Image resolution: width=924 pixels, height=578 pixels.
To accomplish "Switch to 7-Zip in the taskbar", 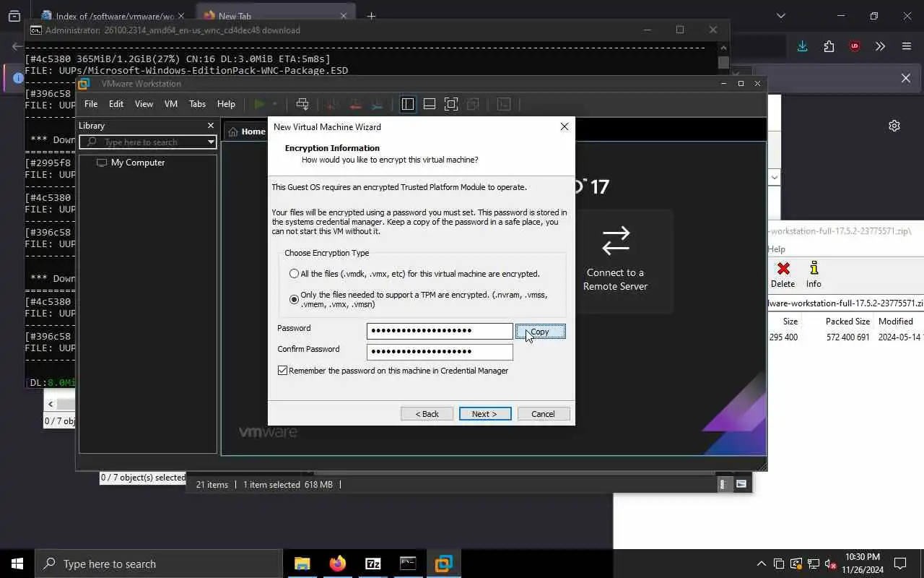I will pyautogui.click(x=372, y=564).
